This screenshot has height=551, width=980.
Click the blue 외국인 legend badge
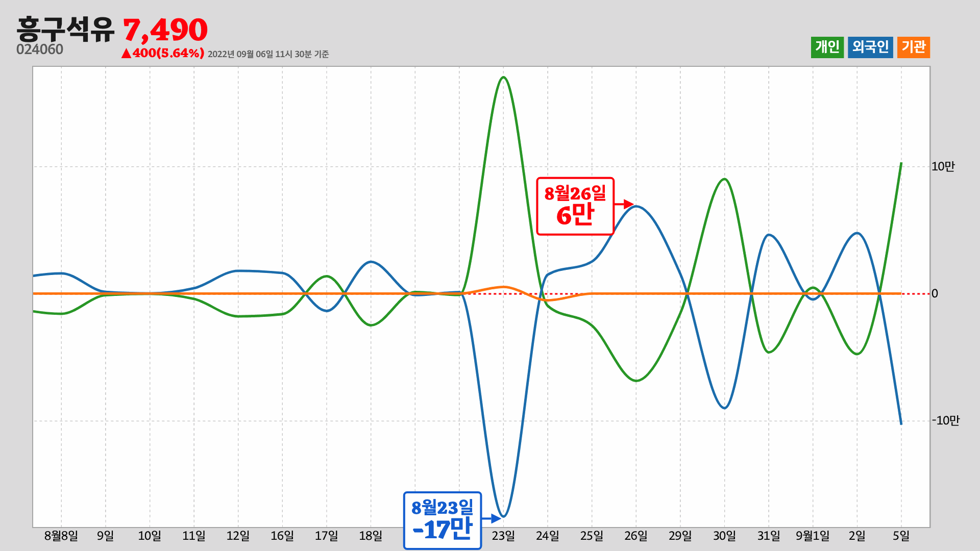870,47
